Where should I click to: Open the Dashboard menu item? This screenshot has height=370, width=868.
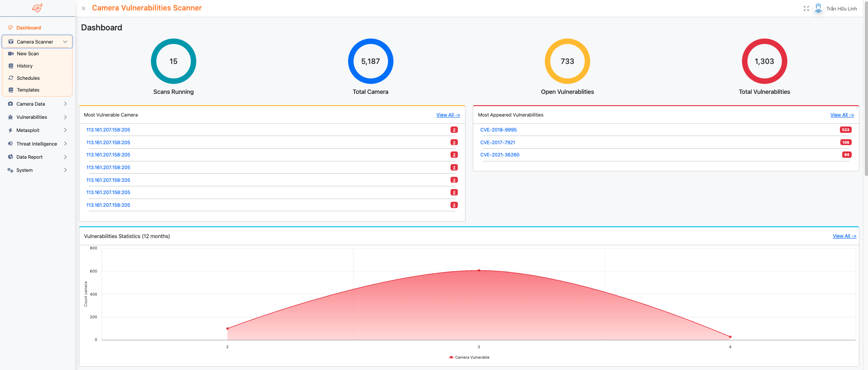point(29,28)
